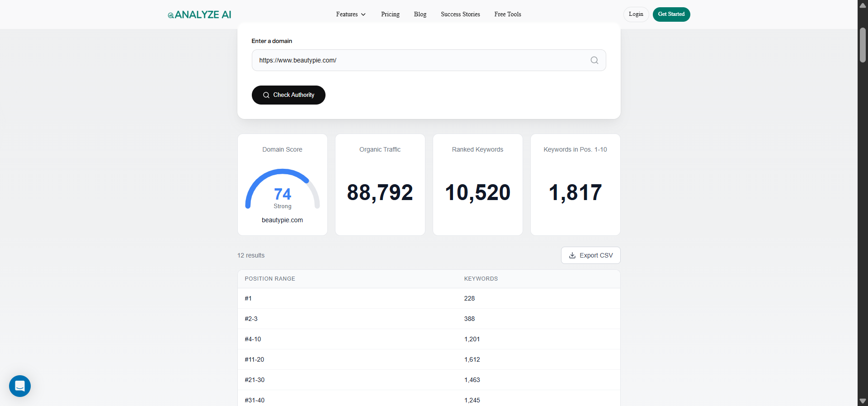Select the #31-40 position range row
The height and width of the screenshot is (406, 868).
click(x=429, y=399)
